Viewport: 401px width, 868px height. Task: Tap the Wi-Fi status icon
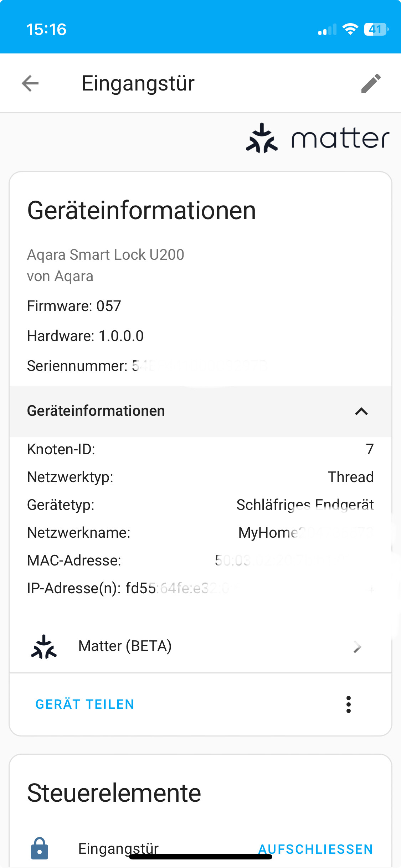point(350,29)
